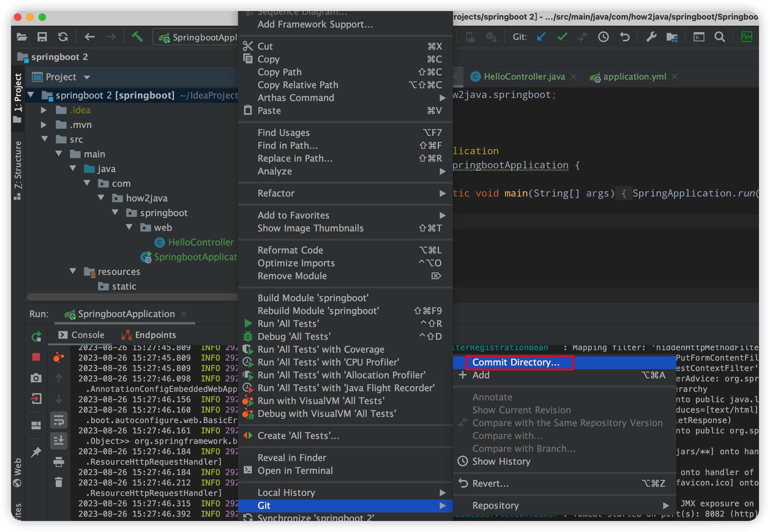Click the Restore Layout icon in the Run panel
This screenshot has height=532, width=770.
[36, 425]
